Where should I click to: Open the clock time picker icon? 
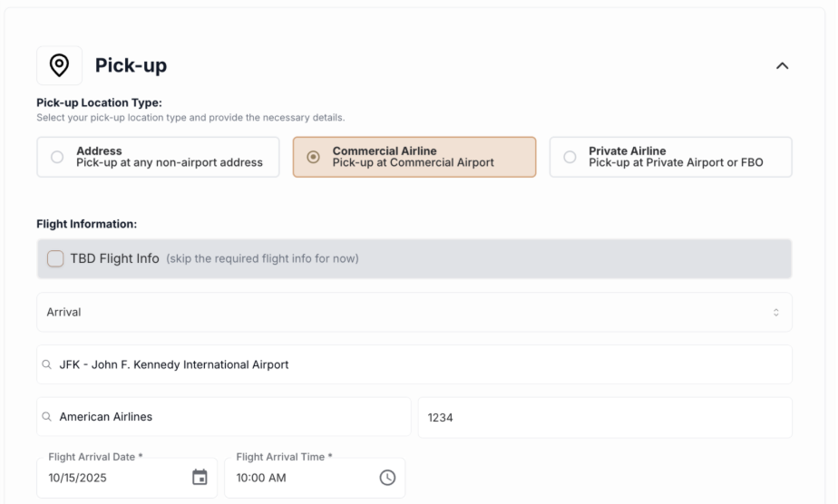click(387, 478)
